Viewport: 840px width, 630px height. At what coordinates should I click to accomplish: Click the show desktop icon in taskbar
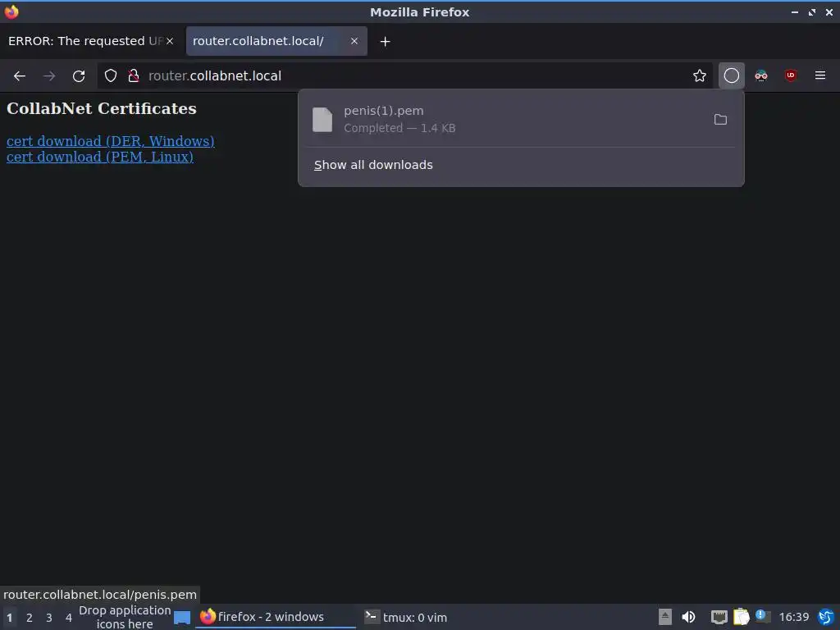[182, 618]
